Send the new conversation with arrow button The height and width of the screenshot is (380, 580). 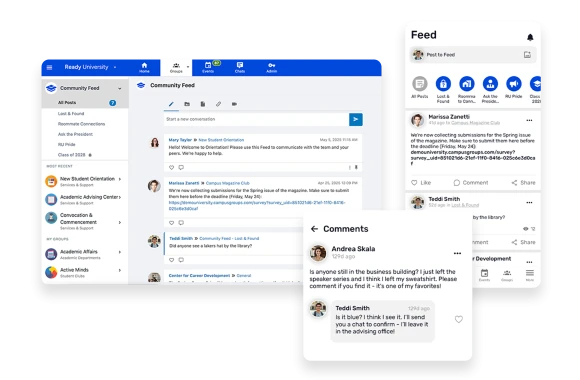pyautogui.click(x=355, y=119)
